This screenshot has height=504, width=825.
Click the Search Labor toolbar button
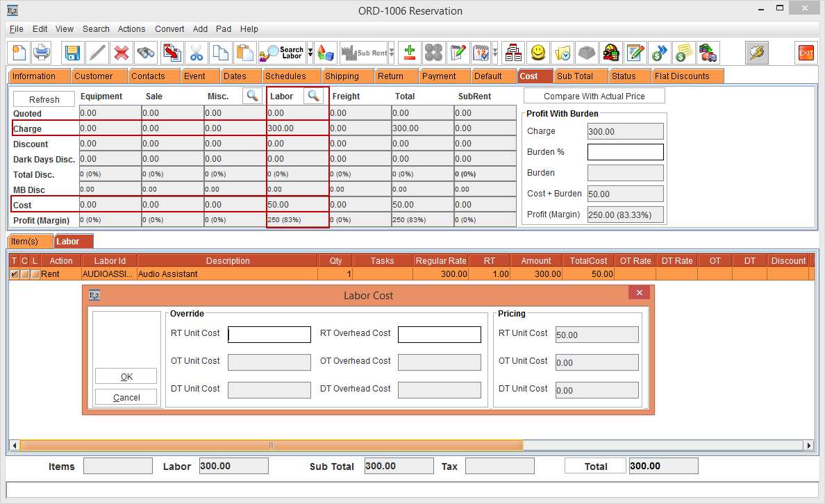[282, 53]
